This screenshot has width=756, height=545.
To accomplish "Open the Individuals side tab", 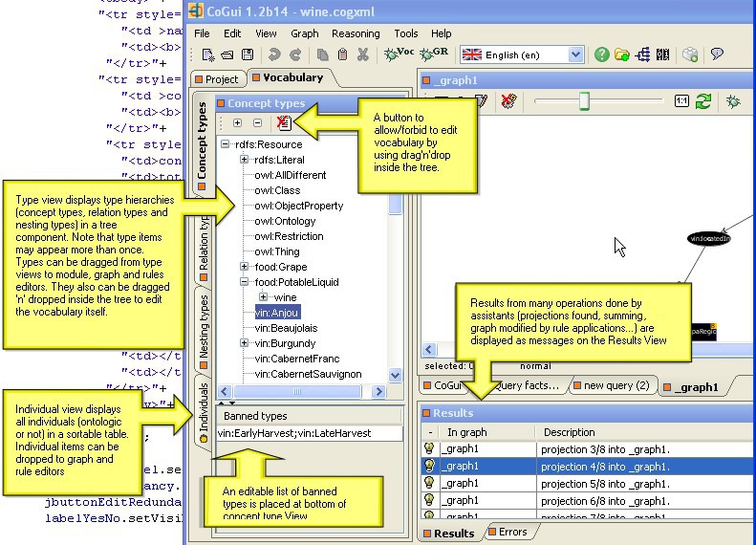I will coord(204,412).
